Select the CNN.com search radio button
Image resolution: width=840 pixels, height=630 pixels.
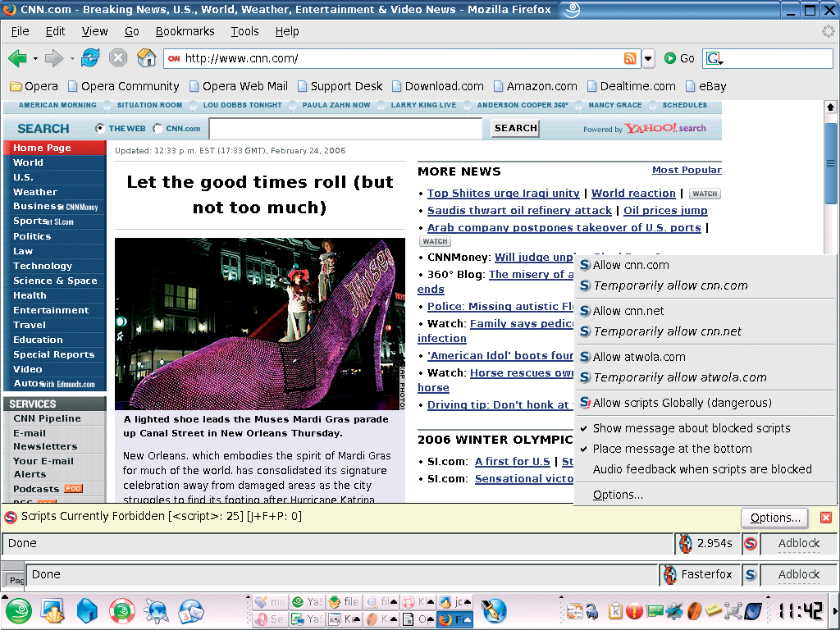(x=157, y=128)
